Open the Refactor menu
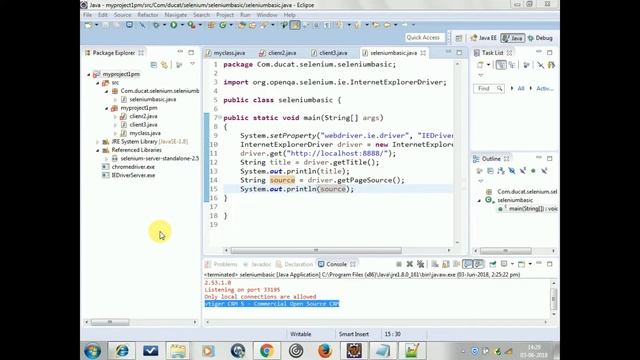The width and height of the screenshot is (640, 360). point(148,15)
